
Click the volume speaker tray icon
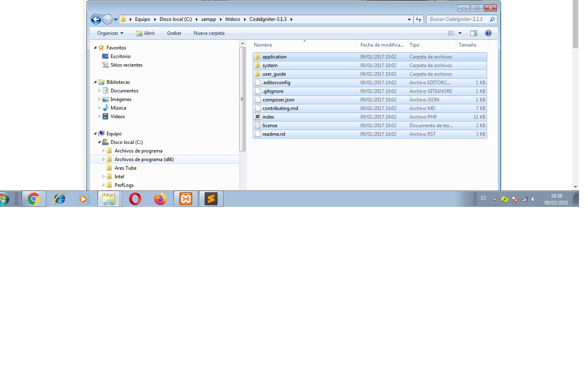(534, 199)
